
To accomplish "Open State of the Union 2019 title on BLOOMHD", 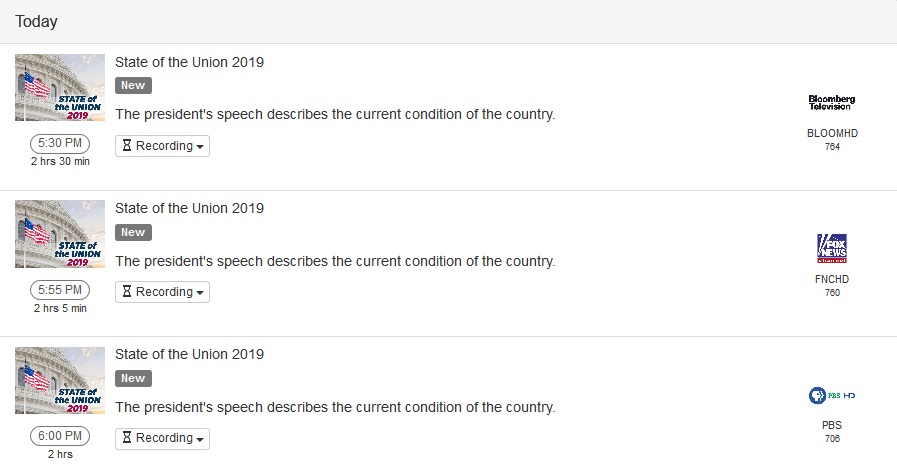I will [189, 62].
